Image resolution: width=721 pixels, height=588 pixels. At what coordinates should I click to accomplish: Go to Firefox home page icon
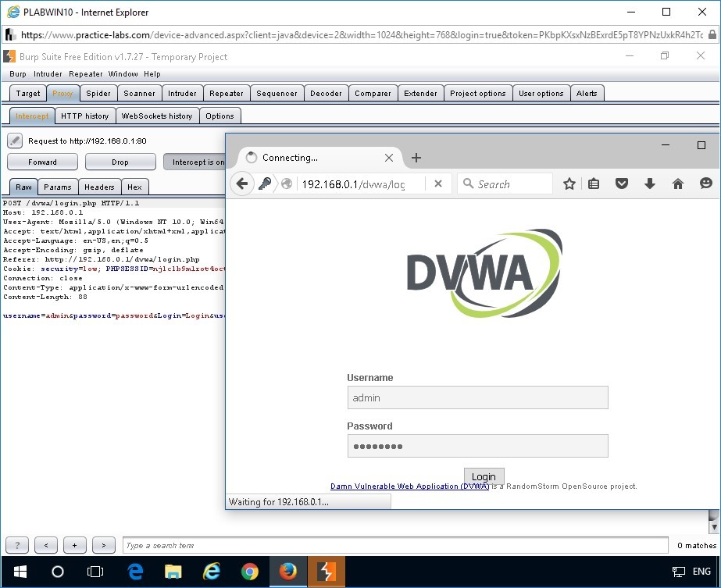(677, 184)
